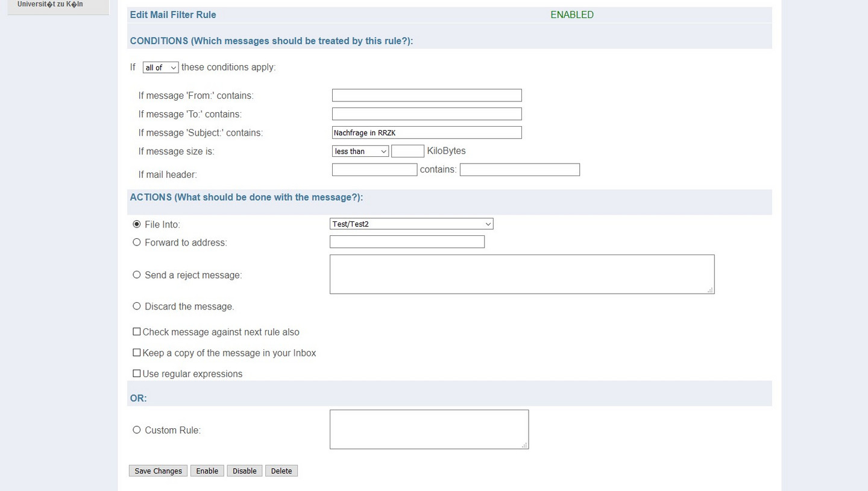Click the 'OR:' section heading
868x491 pixels.
(x=139, y=399)
